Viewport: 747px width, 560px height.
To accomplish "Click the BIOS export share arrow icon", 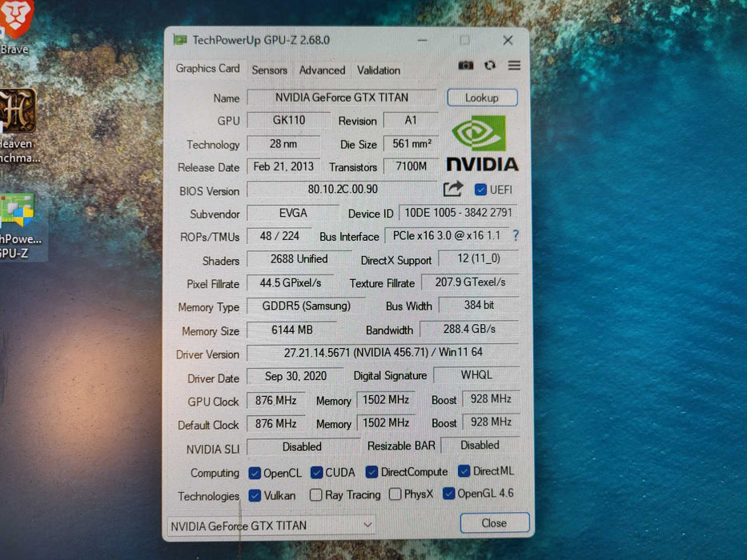I will 453,189.
